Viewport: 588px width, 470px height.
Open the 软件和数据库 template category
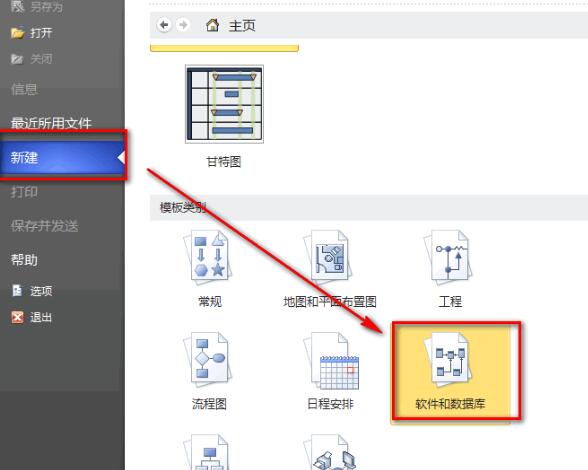pos(450,372)
